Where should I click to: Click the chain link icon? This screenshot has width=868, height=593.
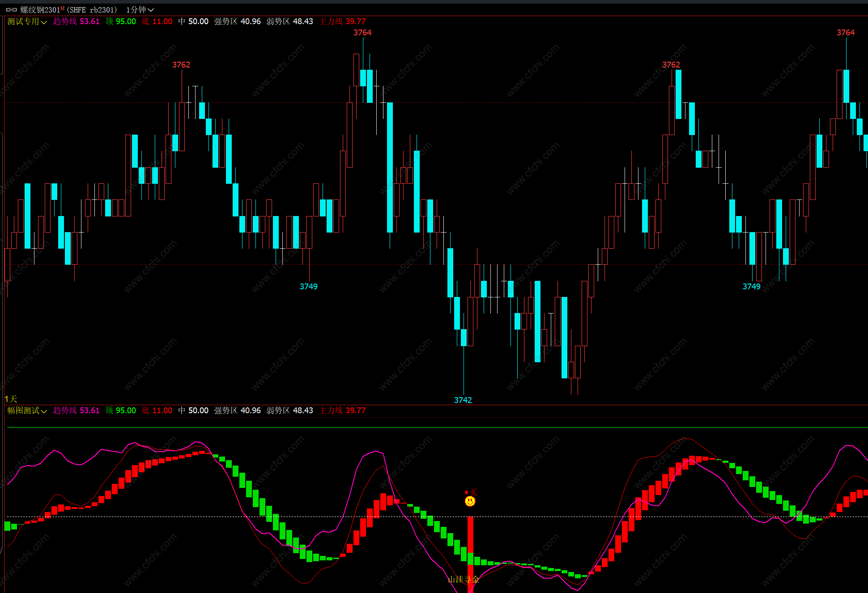pos(11,10)
